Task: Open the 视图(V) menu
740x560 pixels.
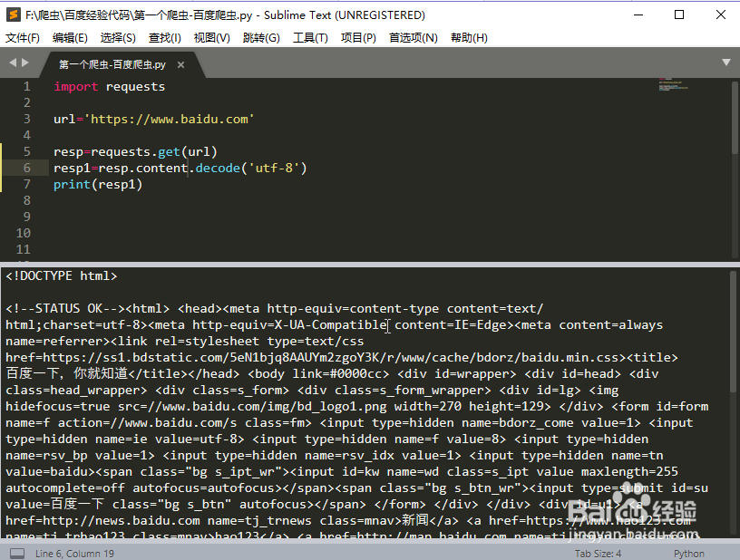Action: coord(212,38)
